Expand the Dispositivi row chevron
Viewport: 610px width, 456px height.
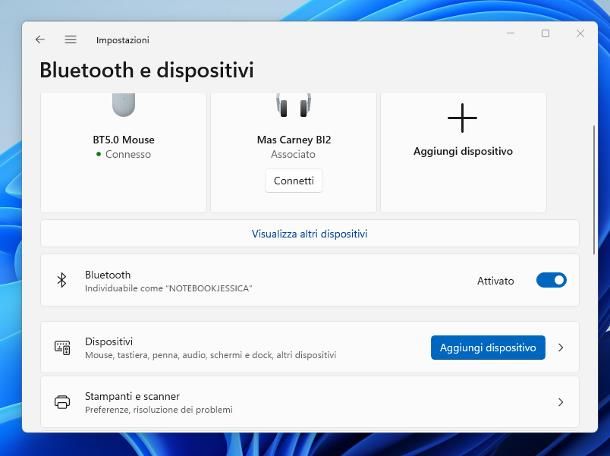pyautogui.click(x=561, y=347)
